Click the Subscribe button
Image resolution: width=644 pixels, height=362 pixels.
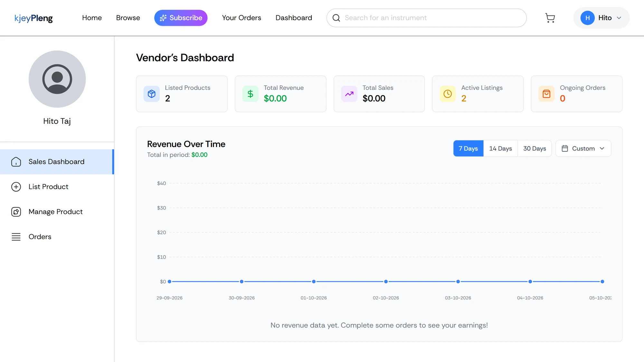click(181, 18)
